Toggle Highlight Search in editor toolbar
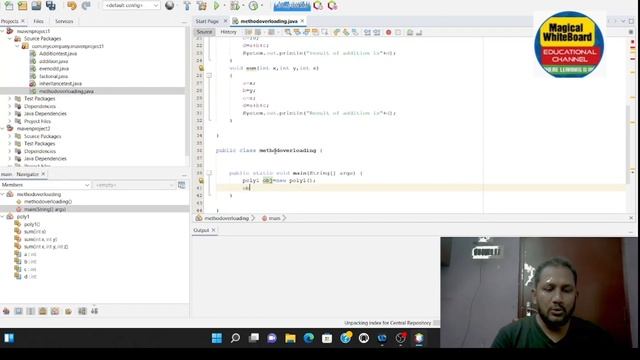 (316, 32)
